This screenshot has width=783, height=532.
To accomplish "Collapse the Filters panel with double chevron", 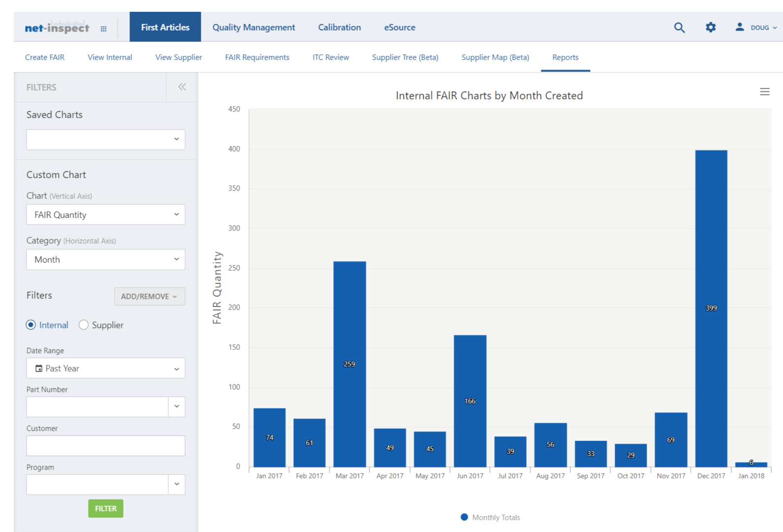I will click(x=182, y=87).
